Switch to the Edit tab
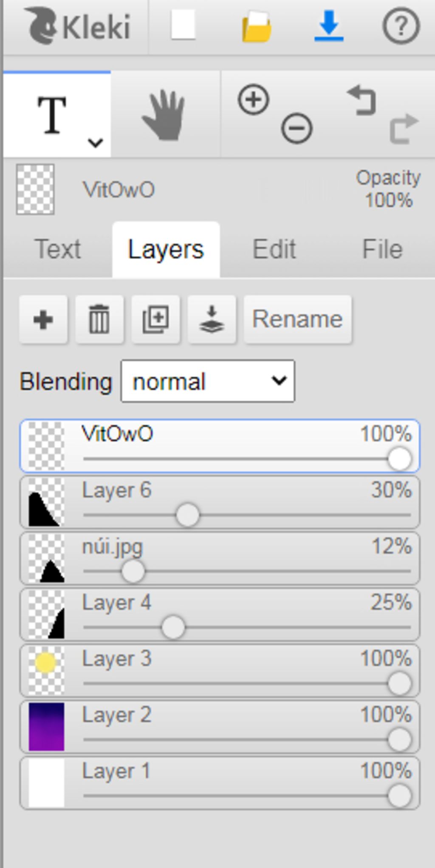Screen dimensions: 435x868 274,249
